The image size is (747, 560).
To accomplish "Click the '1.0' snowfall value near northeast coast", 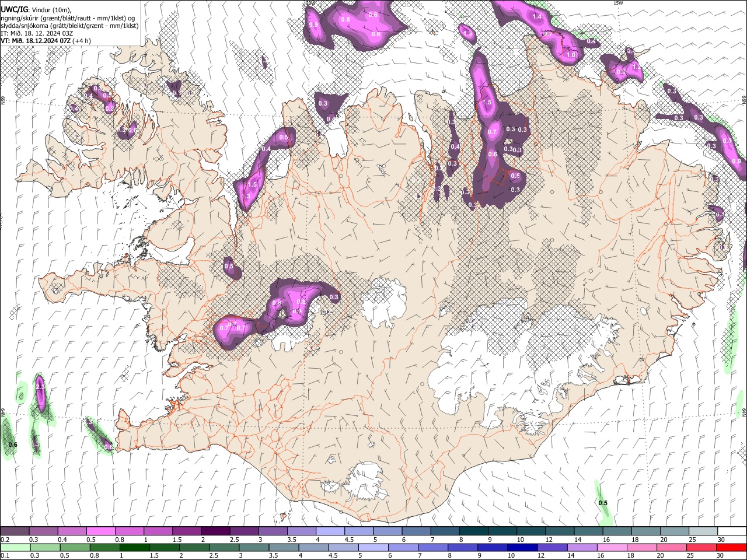I will (x=571, y=55).
